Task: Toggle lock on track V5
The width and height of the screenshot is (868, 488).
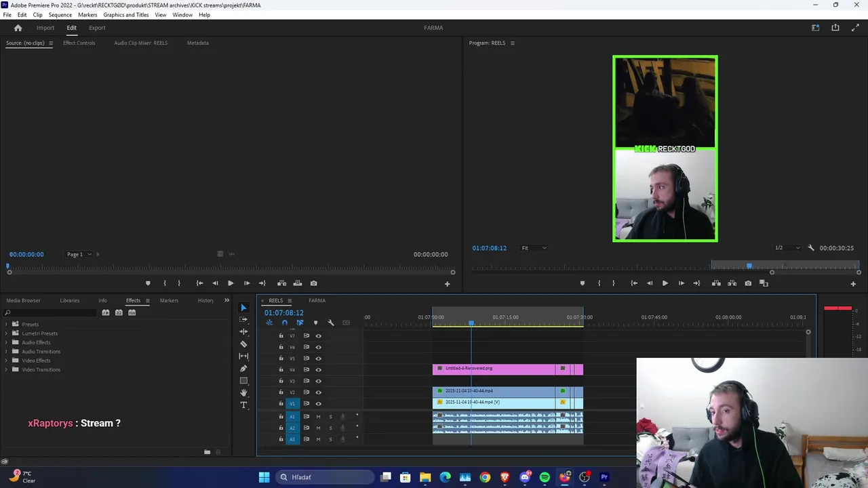Action: [281, 358]
